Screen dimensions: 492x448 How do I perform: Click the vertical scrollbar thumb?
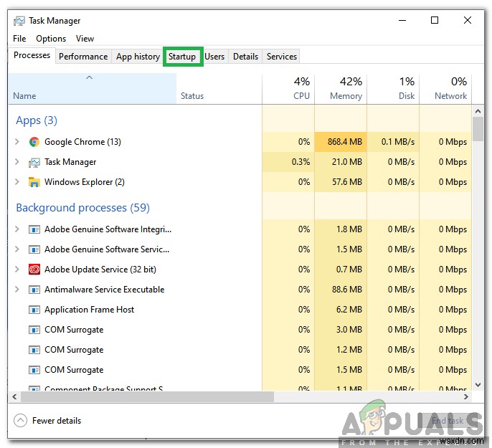pyautogui.click(x=478, y=129)
